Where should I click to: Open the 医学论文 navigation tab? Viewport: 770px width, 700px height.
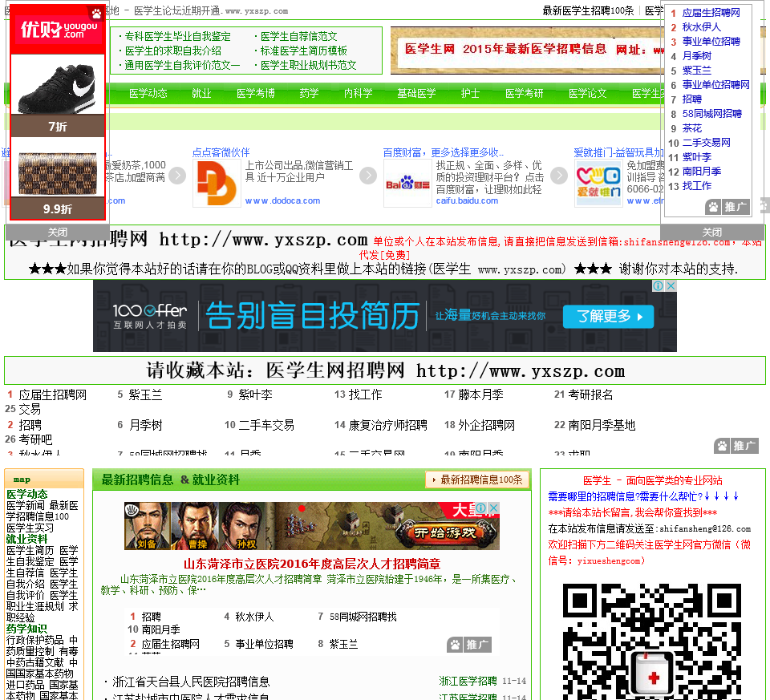pos(587,93)
